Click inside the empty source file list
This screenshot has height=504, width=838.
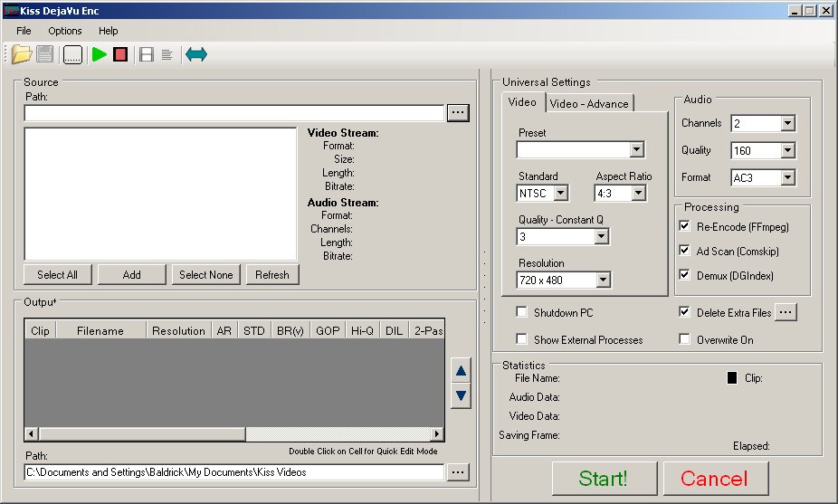[x=160, y=194]
